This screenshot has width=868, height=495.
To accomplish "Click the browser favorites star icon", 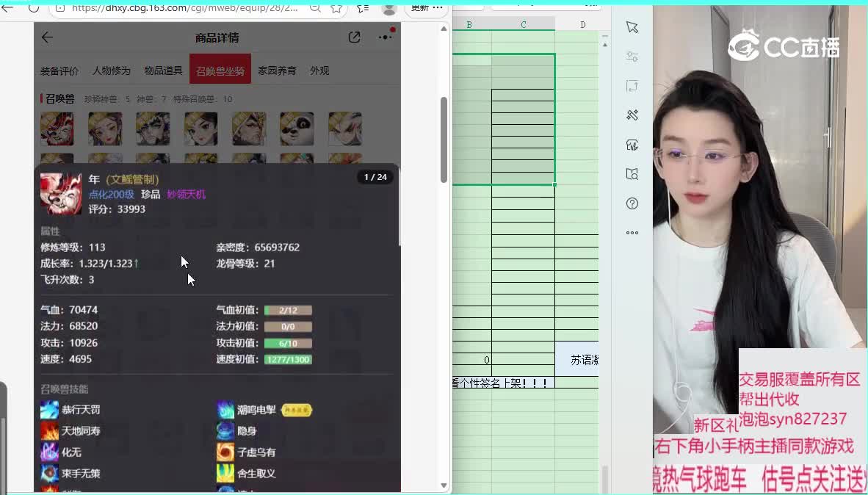I will pos(336,8).
